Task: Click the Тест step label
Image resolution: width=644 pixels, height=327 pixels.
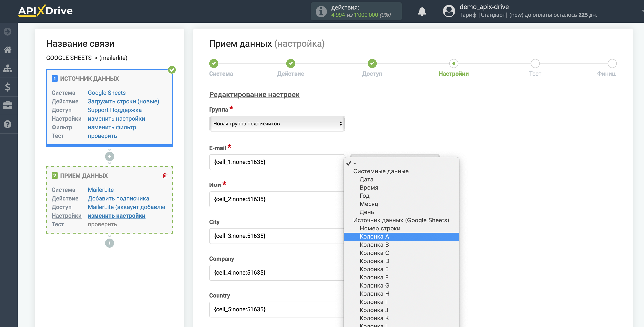Action: [x=535, y=74]
